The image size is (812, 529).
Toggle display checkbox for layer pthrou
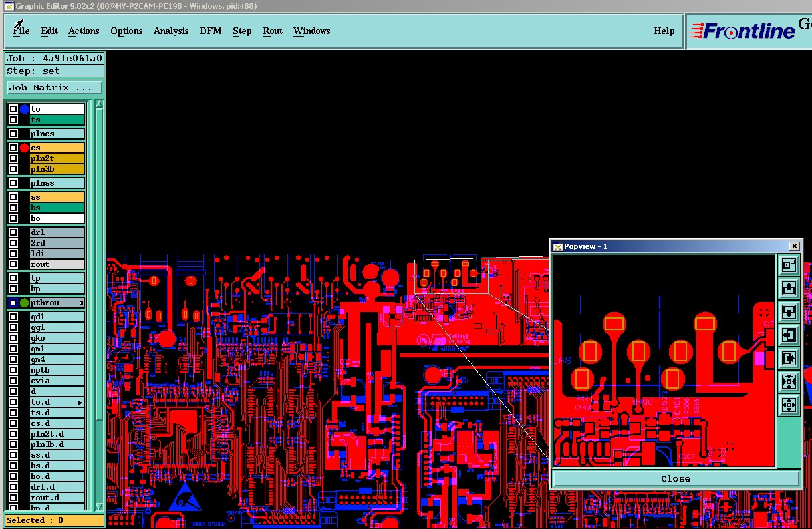pyautogui.click(x=13, y=303)
